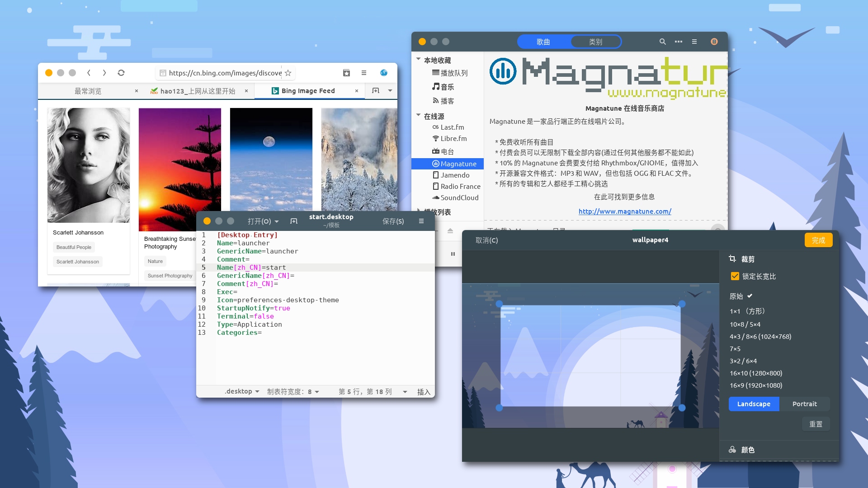Click the Beautiful People tag
Screen dimensions: 868x488
click(x=74, y=247)
